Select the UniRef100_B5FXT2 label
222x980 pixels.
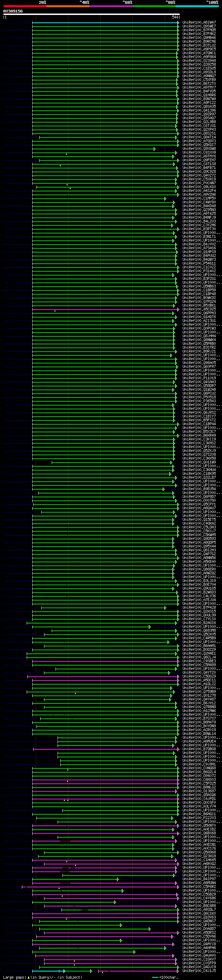tap(199, 420)
